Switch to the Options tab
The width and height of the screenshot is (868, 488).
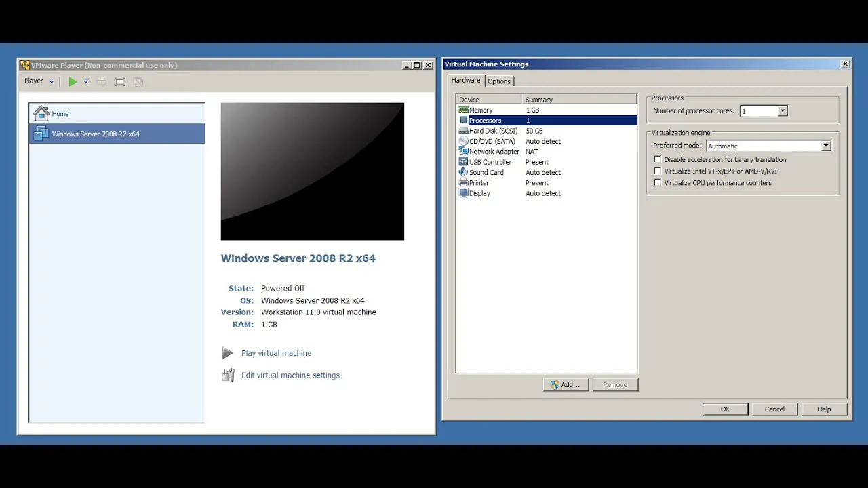click(499, 81)
